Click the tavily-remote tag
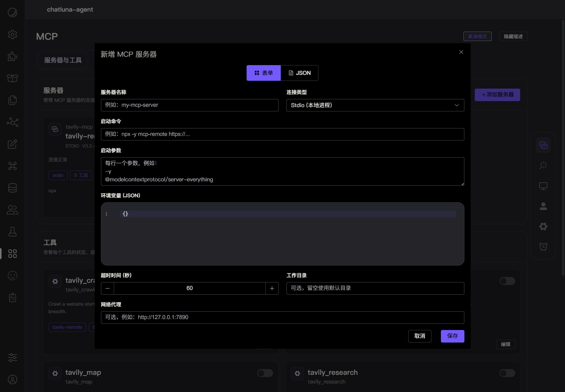565x392 pixels. [67, 327]
